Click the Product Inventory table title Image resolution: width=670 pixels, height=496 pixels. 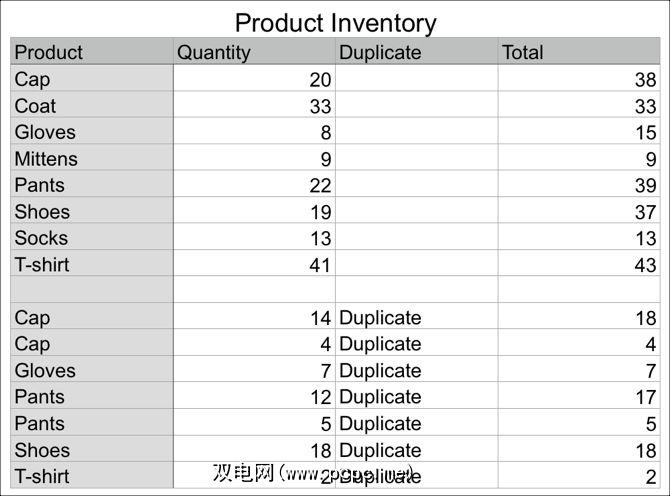(335, 22)
